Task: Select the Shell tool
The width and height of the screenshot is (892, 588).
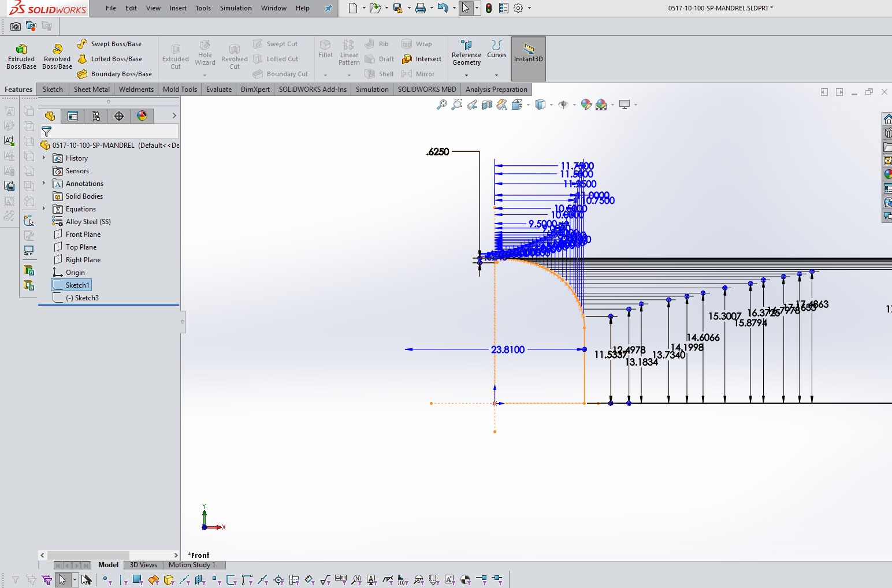Action: pos(378,73)
